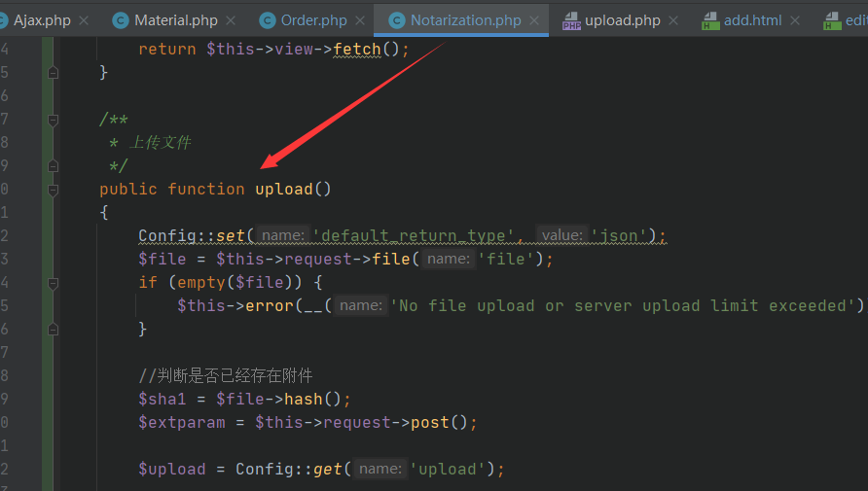Screen dimensions: 868x491
Task: Click the Order.php class file icon
Action: tap(268, 20)
